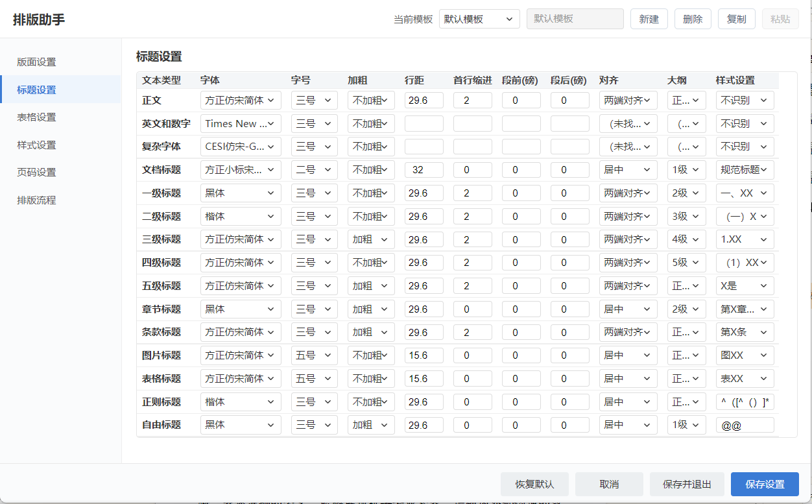
Task: Switch to 版面设置 in sidebar
Action: tap(37, 62)
